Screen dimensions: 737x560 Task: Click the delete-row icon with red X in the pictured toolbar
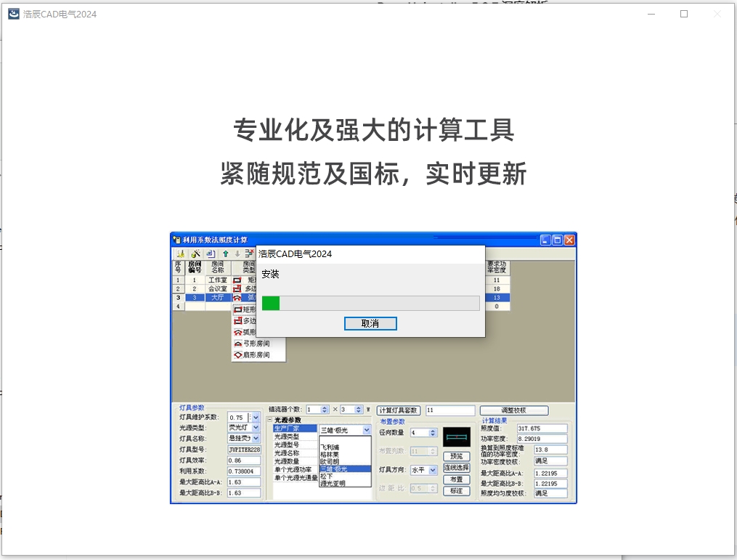tap(249, 254)
